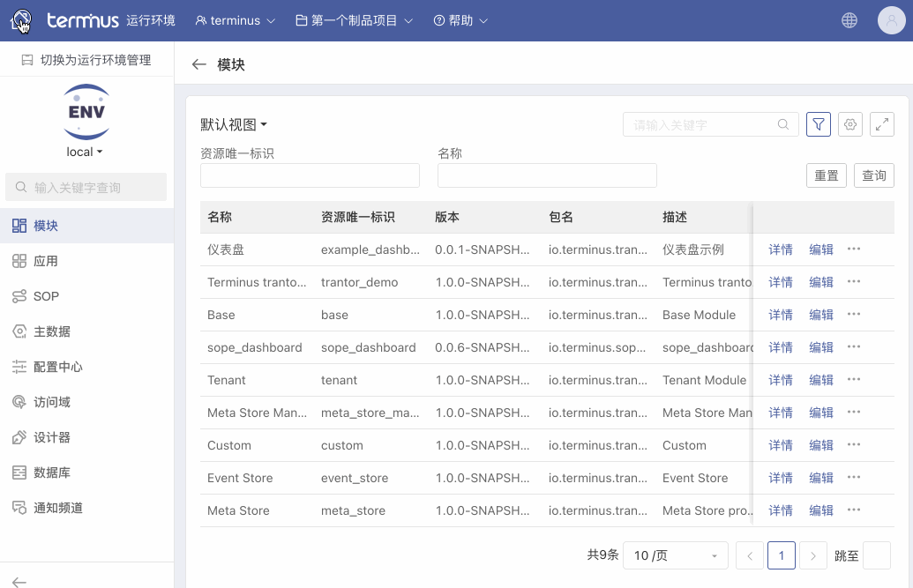The image size is (913, 588).
Task: Click the Terminus home logo icon
Action: coord(21,20)
